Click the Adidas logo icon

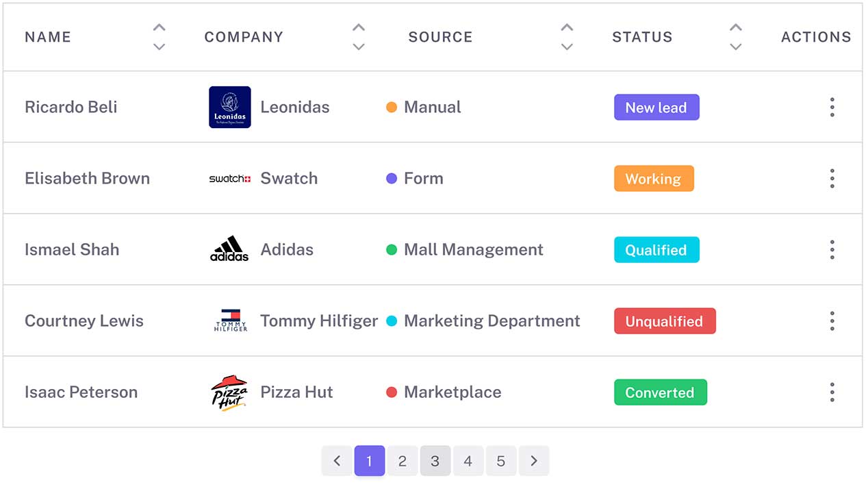coord(229,249)
